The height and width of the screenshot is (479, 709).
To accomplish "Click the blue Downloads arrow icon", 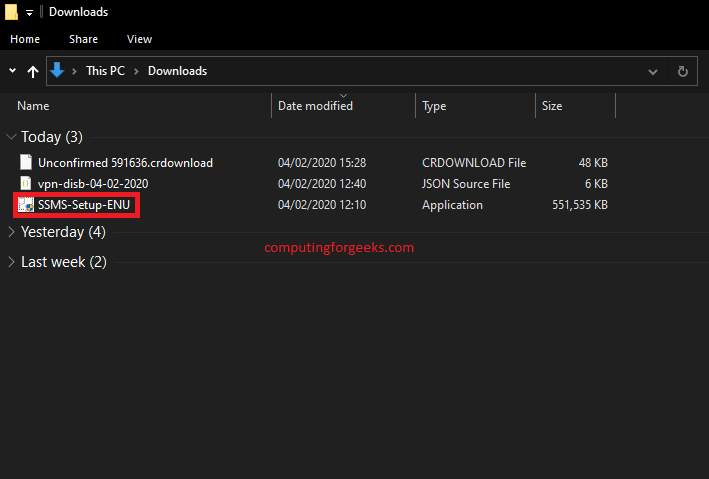I will tap(57, 71).
